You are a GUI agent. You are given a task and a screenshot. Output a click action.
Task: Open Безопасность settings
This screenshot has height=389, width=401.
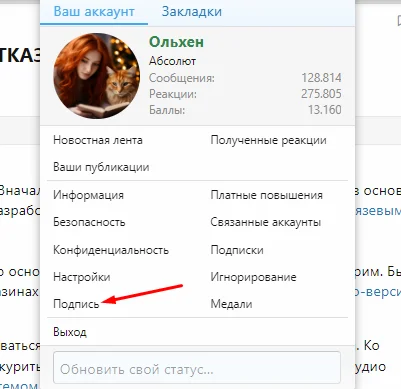tap(89, 222)
